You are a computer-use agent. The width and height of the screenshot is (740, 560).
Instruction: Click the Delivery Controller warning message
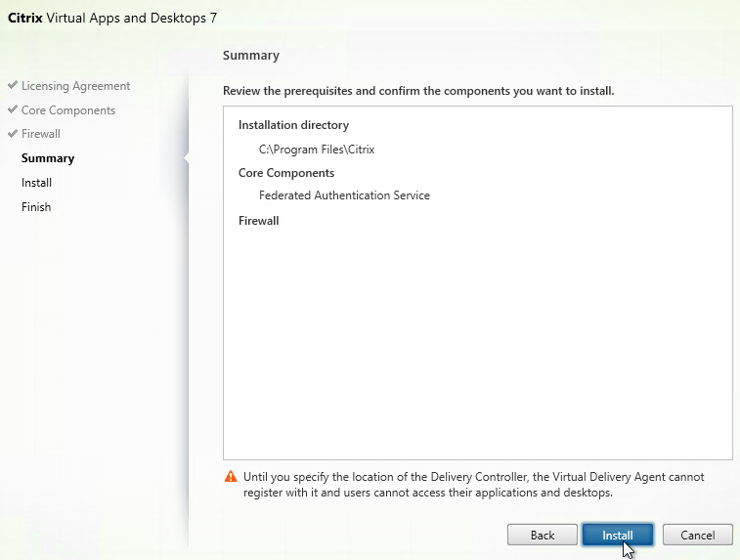click(x=474, y=485)
